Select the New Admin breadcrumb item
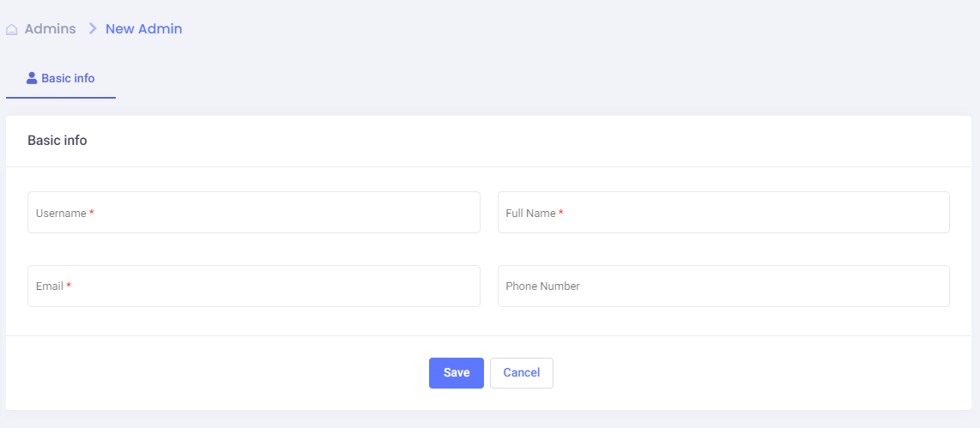This screenshot has width=980, height=428. (x=143, y=28)
